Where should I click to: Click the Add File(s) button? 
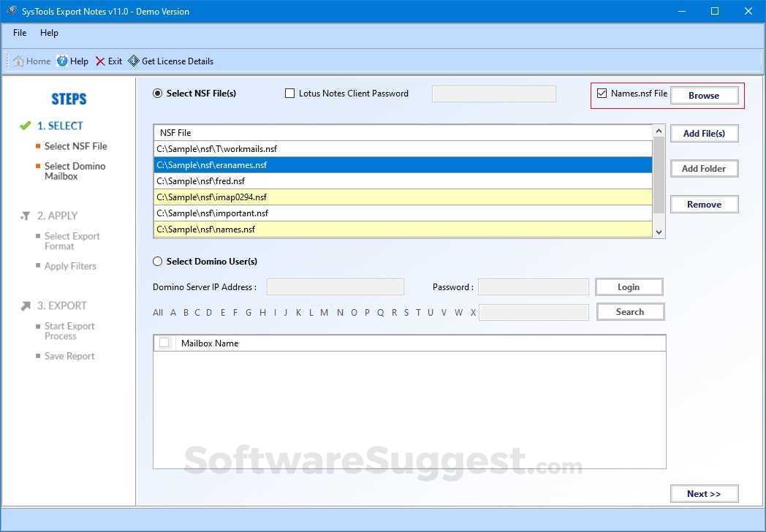pos(703,133)
